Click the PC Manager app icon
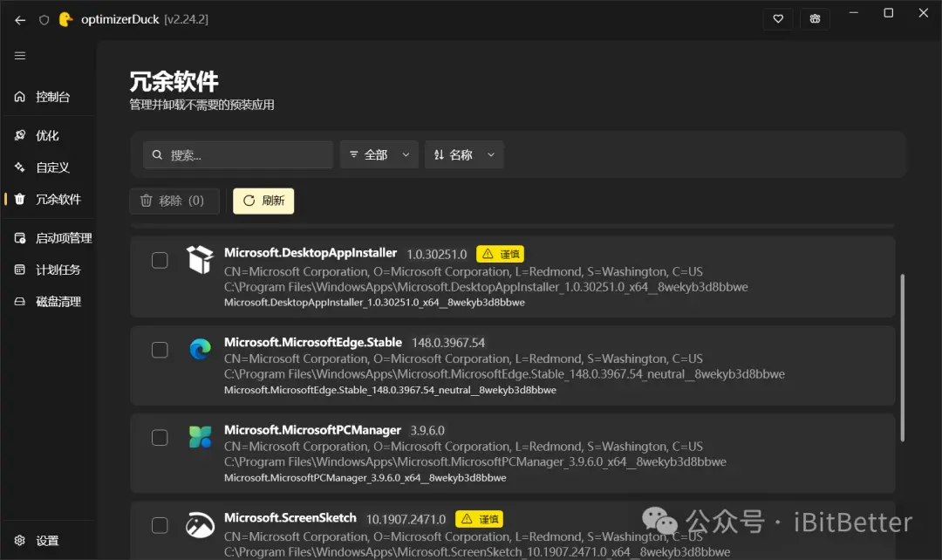This screenshot has width=942, height=560. (200, 437)
